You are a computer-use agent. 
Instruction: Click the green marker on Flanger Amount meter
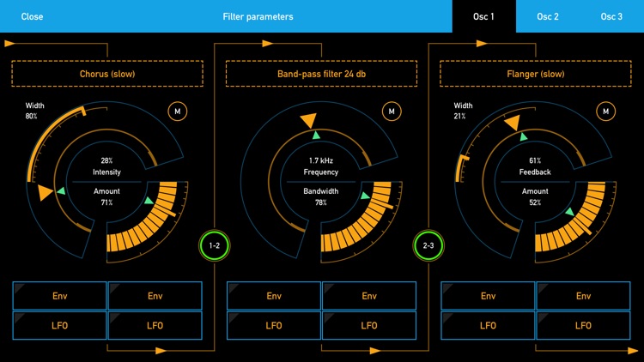[569, 212]
